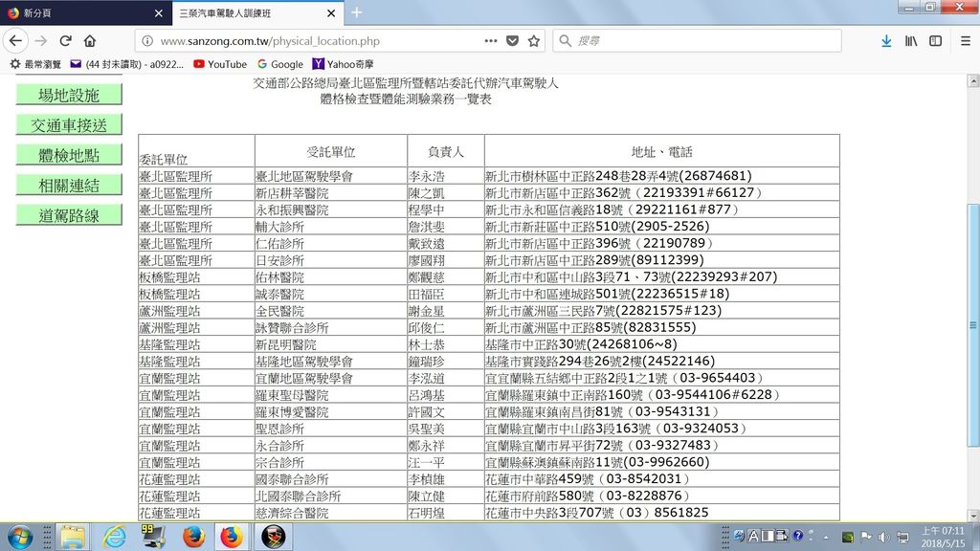
Task: Open the Firefox home page
Action: 90,40
